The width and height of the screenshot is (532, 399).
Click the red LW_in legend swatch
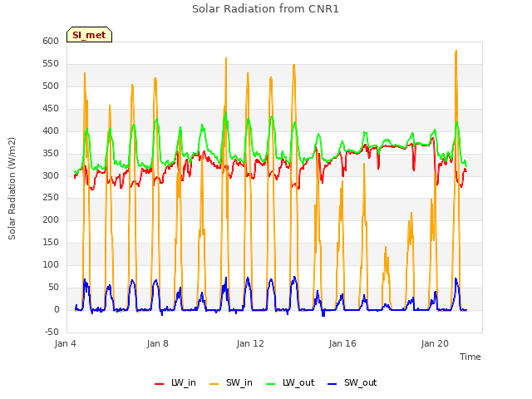[159, 384]
